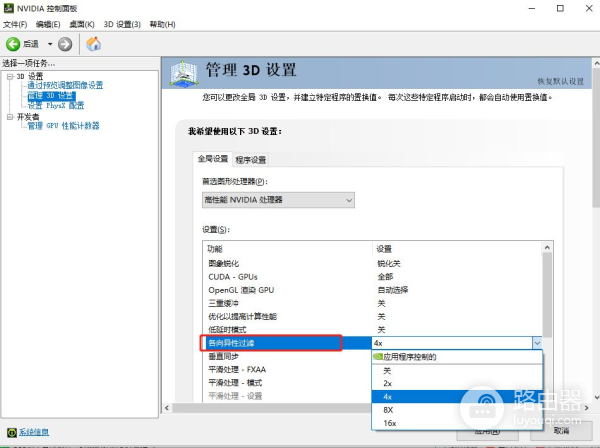
Task: Click the settings list scroll-up arrow
Action: click(x=547, y=248)
